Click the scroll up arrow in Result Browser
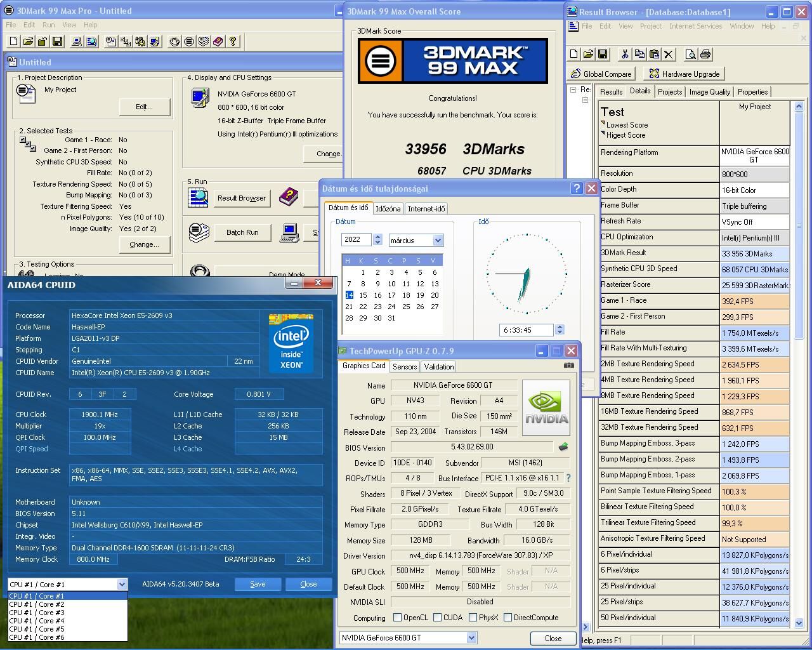 (799, 107)
